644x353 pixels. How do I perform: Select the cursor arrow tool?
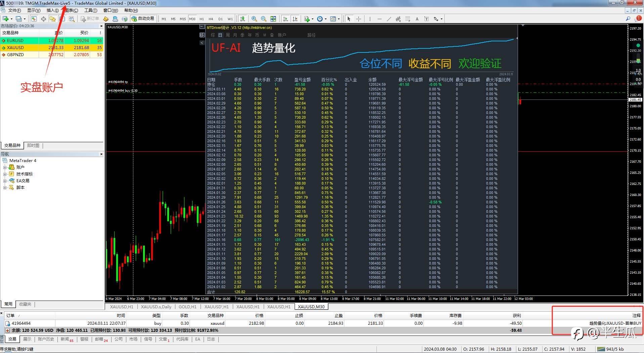click(349, 19)
